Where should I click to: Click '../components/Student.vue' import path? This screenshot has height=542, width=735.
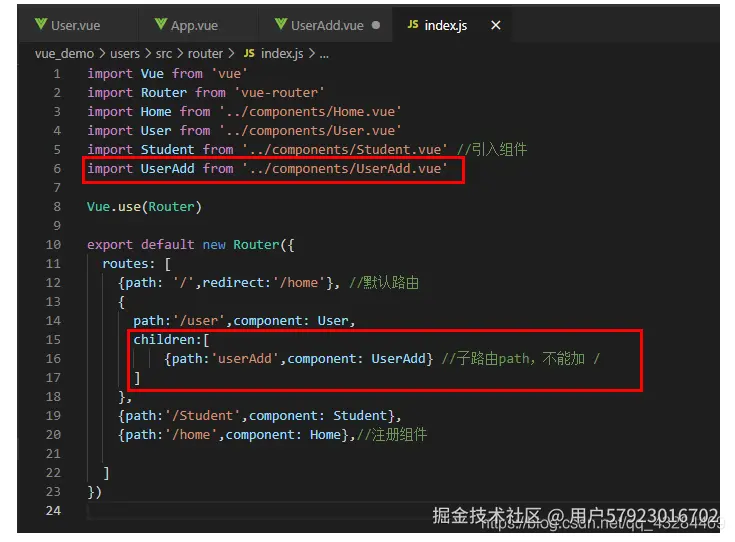coord(345,150)
